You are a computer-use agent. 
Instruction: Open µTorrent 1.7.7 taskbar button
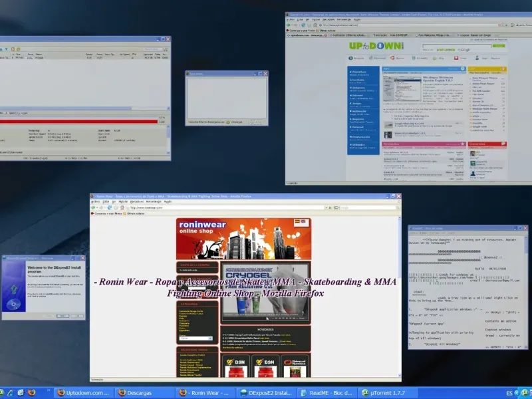pos(388,393)
